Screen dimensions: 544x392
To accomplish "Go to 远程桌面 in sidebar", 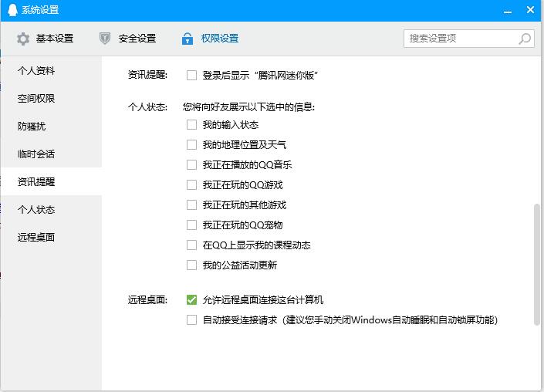I will pos(36,238).
